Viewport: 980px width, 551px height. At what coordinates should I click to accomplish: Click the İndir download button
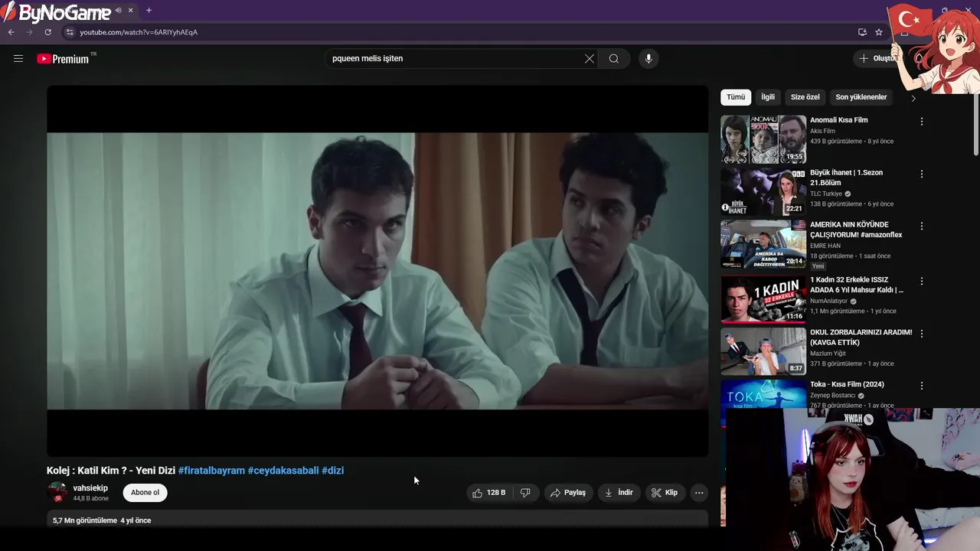click(619, 493)
